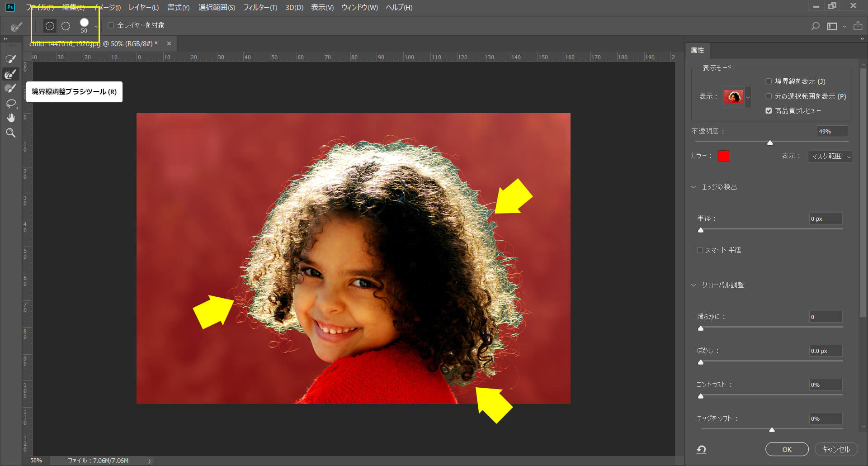Open the レイヤー(L) menu
Image resolution: width=868 pixels, height=466 pixels.
[x=143, y=8]
